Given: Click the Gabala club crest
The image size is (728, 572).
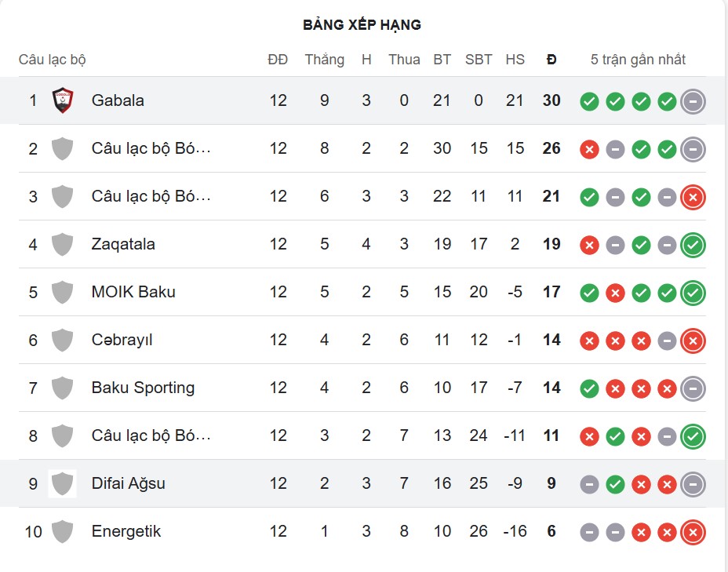Looking at the screenshot, I should (61, 100).
